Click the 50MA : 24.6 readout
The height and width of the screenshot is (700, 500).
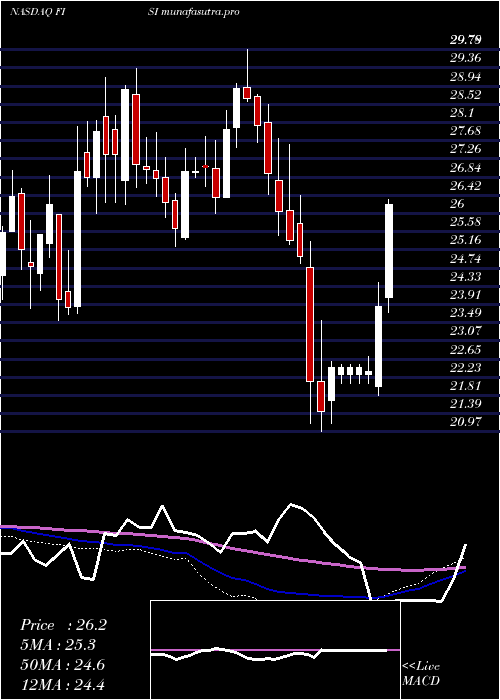coord(62,665)
